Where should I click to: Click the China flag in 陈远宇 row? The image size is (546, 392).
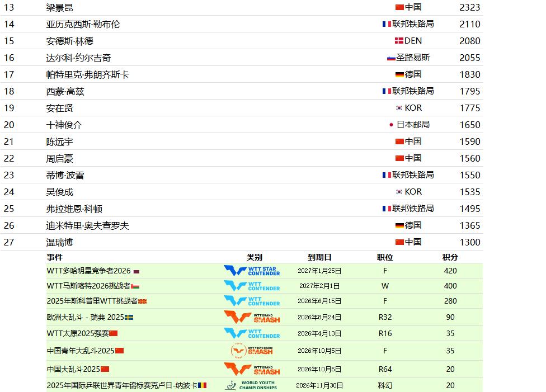point(399,141)
